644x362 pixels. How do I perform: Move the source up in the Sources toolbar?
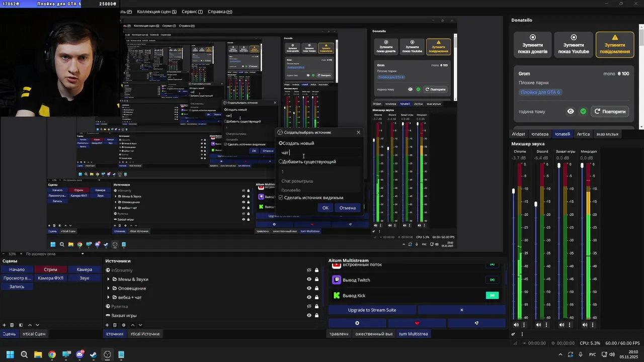coord(132,325)
